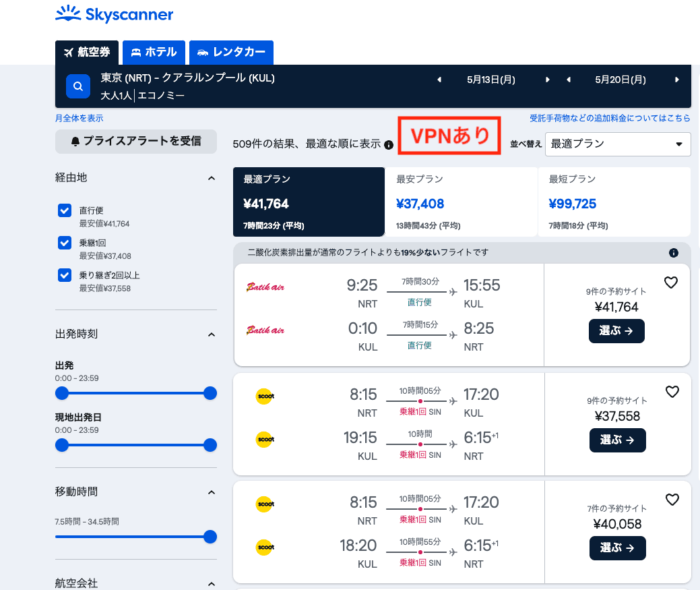
Task: Click プライスアラートを受信 button
Action: point(136,142)
